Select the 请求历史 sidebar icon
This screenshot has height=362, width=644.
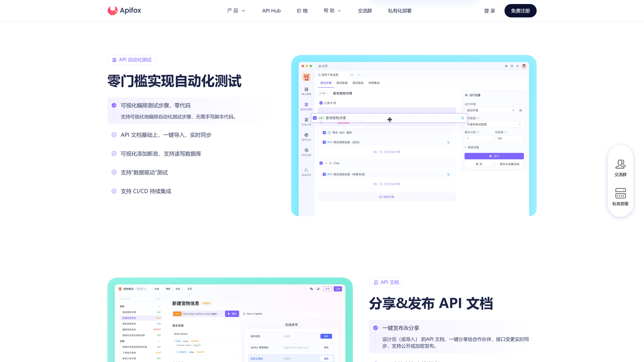[306, 137]
